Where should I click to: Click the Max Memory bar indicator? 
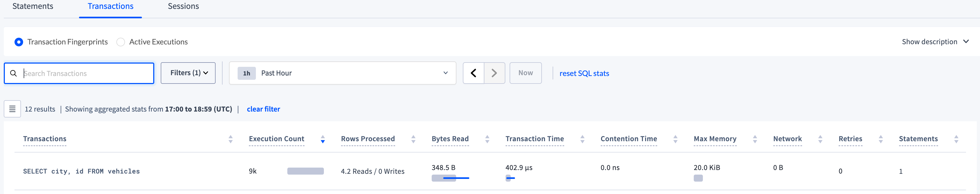click(x=698, y=178)
